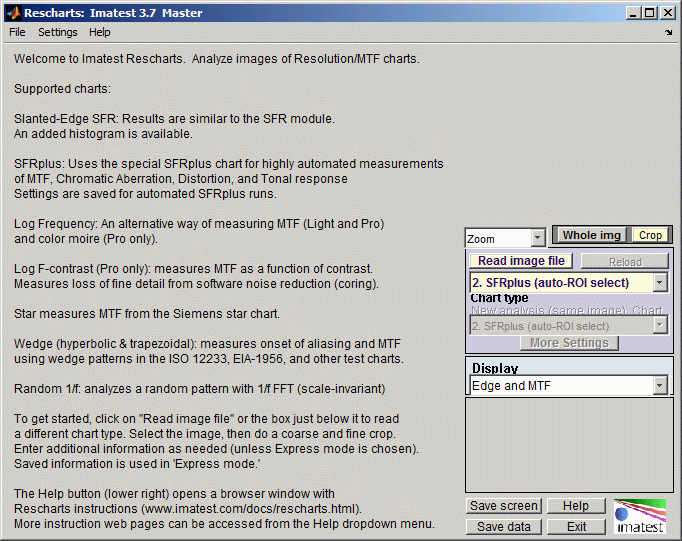Expand the Zoom dropdown
This screenshot has width=682, height=541.
coord(505,239)
